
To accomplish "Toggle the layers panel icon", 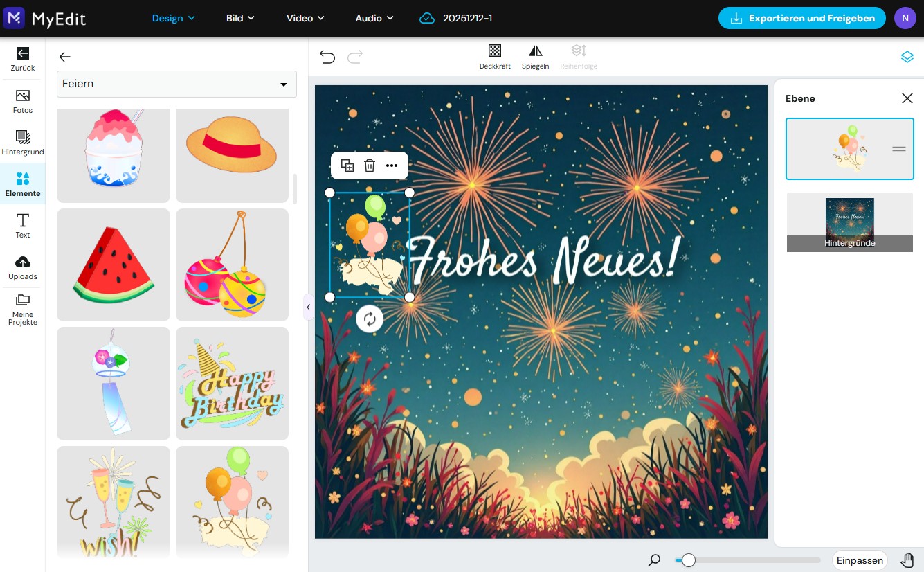I will [x=907, y=57].
